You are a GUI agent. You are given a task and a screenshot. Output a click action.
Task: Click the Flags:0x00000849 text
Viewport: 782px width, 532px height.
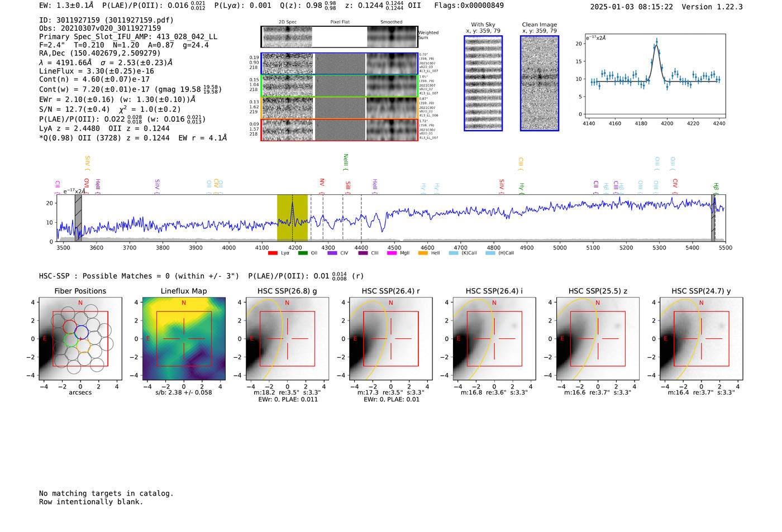tap(469, 6)
